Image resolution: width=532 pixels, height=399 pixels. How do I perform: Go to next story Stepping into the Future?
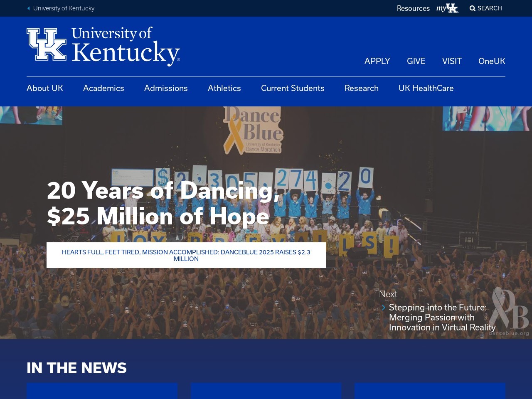442,318
